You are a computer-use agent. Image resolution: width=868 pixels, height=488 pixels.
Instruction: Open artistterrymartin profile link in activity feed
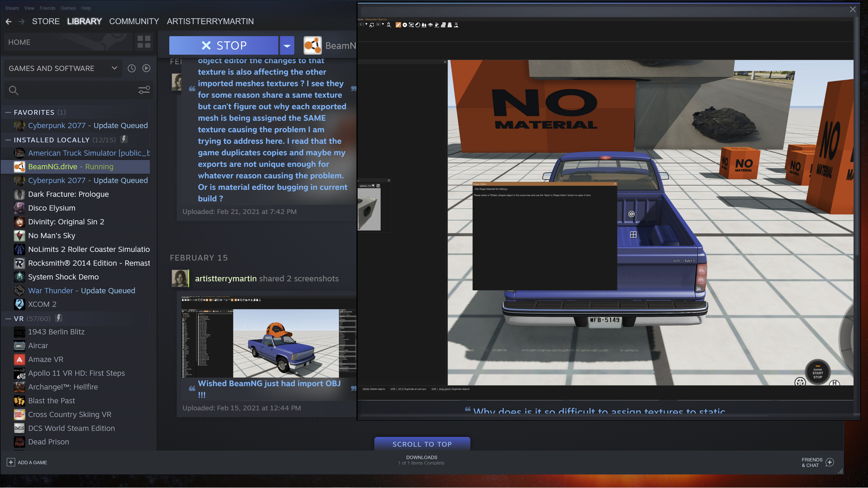tap(226, 279)
